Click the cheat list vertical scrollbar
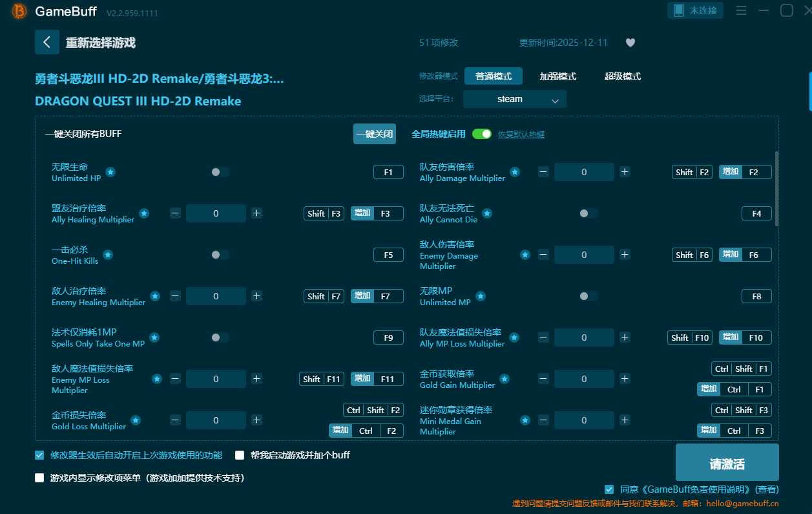The image size is (812, 514). [776, 187]
